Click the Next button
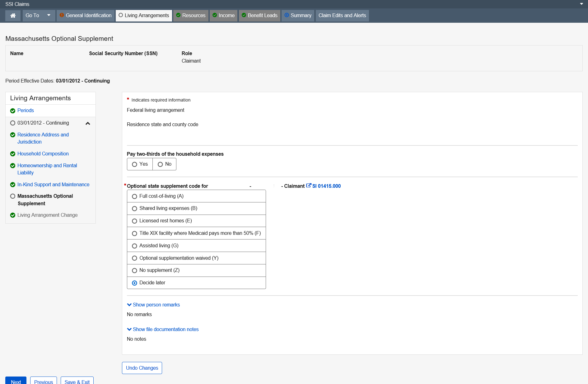 tap(16, 381)
